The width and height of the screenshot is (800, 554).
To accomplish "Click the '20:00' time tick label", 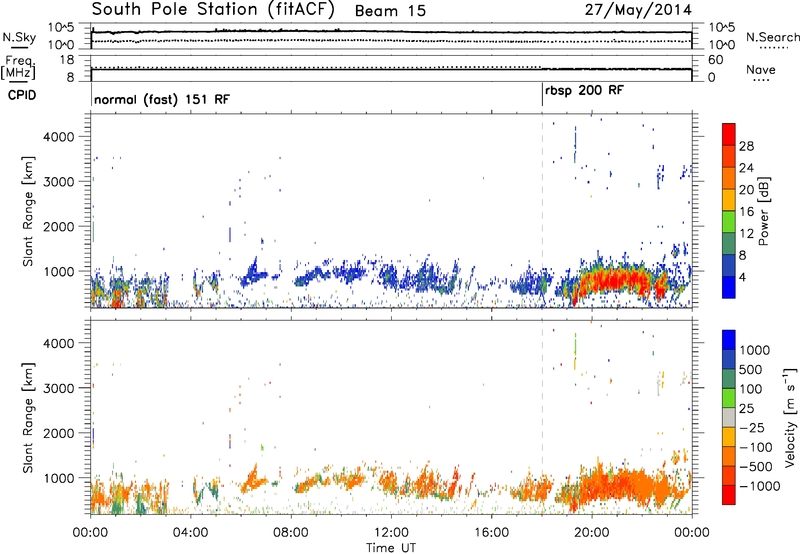I will click(592, 533).
